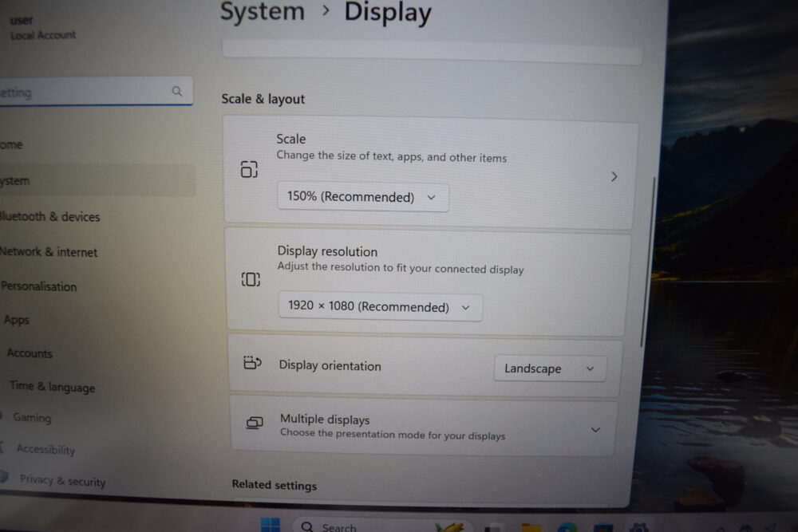Click the settings page vertical scrollbar

647,262
